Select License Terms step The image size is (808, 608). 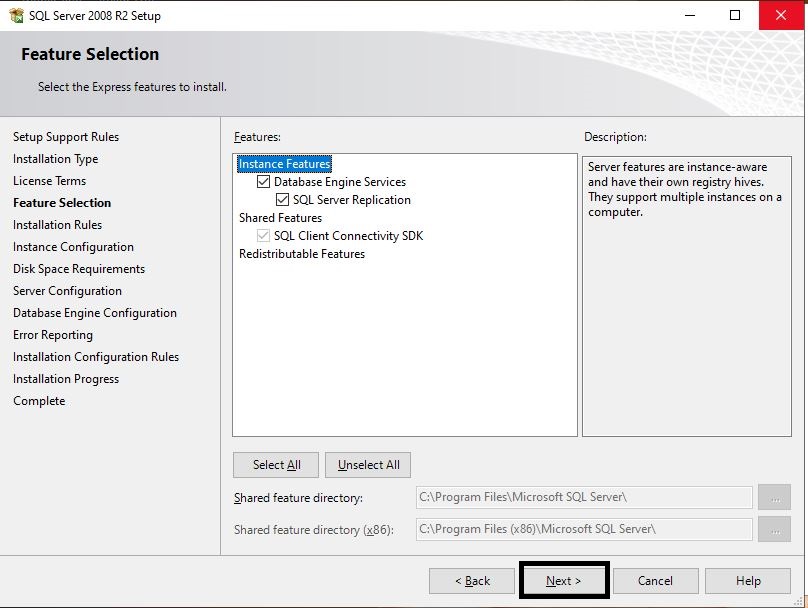[x=49, y=181]
